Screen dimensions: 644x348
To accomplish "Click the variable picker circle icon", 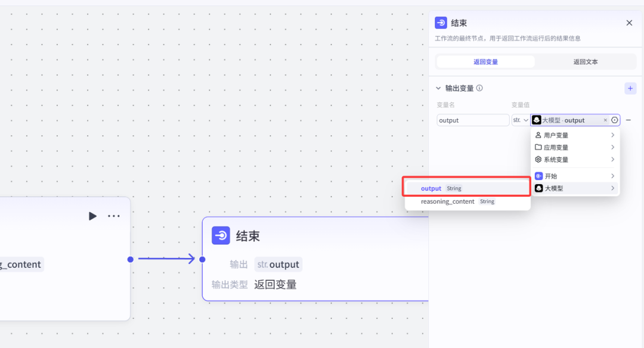I will pos(614,120).
